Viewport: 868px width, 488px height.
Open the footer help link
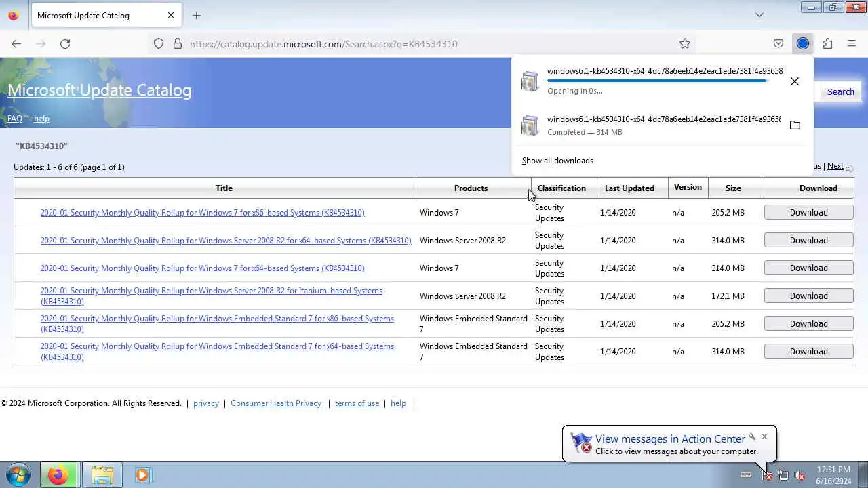tap(398, 403)
